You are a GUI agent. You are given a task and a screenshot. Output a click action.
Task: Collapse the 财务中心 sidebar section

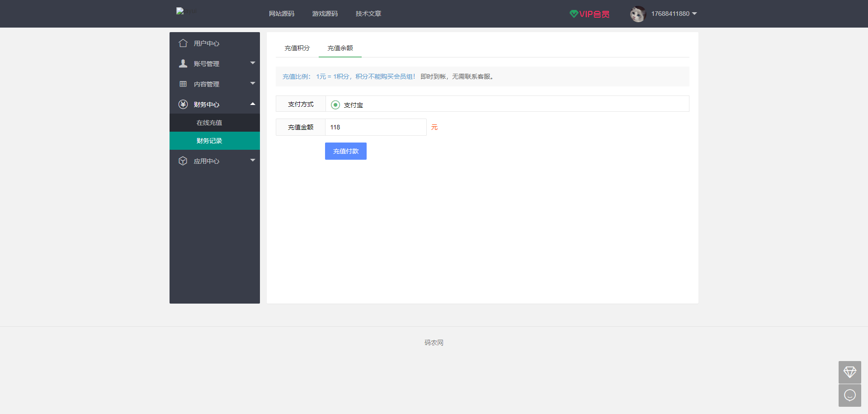click(x=253, y=104)
